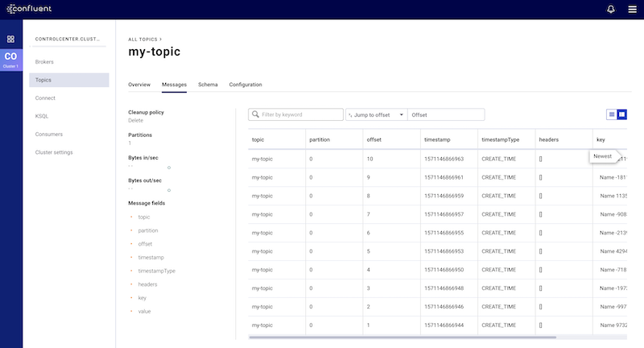Click the my-topic page title
644x348 pixels.
coord(154,52)
